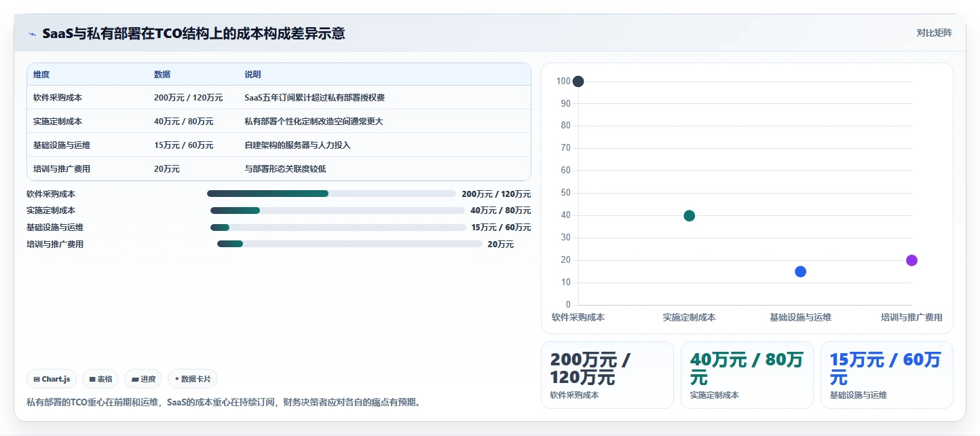
Task: Click the chart axis label 基础设施与运维
Action: [800, 317]
